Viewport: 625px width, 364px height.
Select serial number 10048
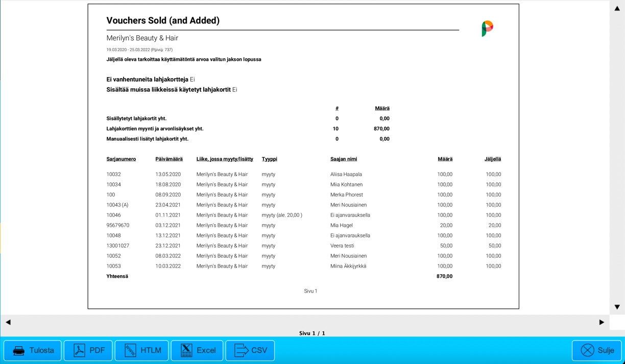113,236
